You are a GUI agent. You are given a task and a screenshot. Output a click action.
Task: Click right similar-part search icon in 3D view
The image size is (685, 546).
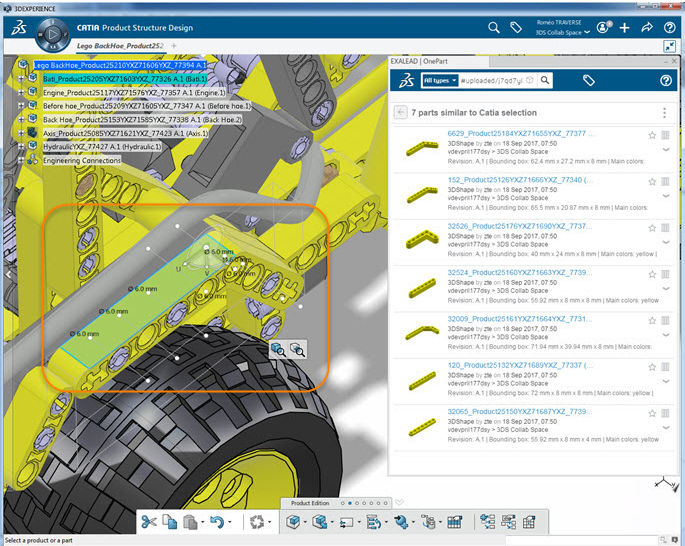[297, 349]
